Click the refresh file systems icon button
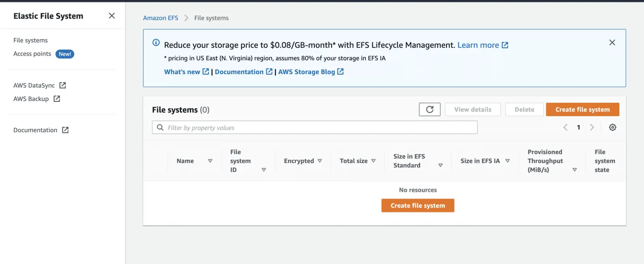This screenshot has height=264, width=644. click(429, 109)
